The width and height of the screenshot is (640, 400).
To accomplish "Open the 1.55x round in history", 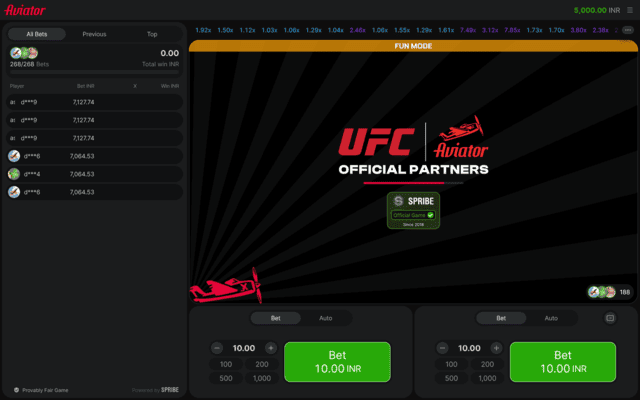I will pyautogui.click(x=402, y=30).
